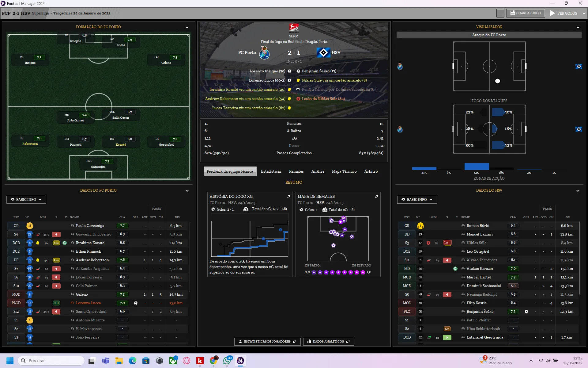
Task: Open Lorenzo Lucca's player link in table
Action: click(88, 303)
